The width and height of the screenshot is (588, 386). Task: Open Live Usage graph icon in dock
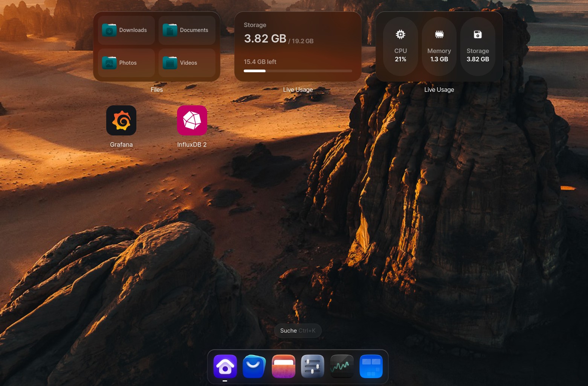point(342,366)
